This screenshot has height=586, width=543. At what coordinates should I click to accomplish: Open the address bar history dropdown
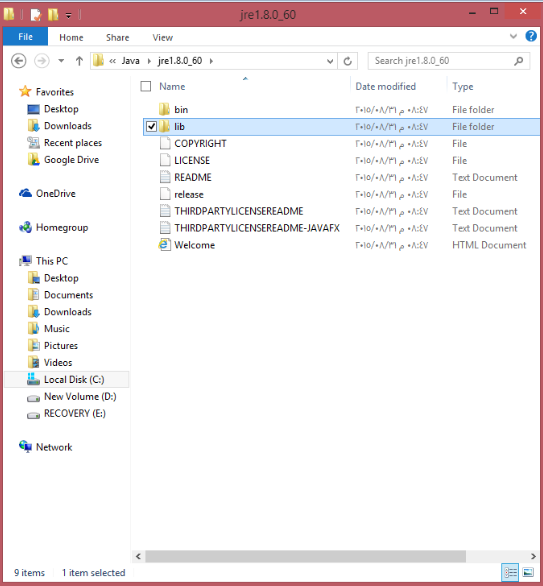(x=330, y=61)
